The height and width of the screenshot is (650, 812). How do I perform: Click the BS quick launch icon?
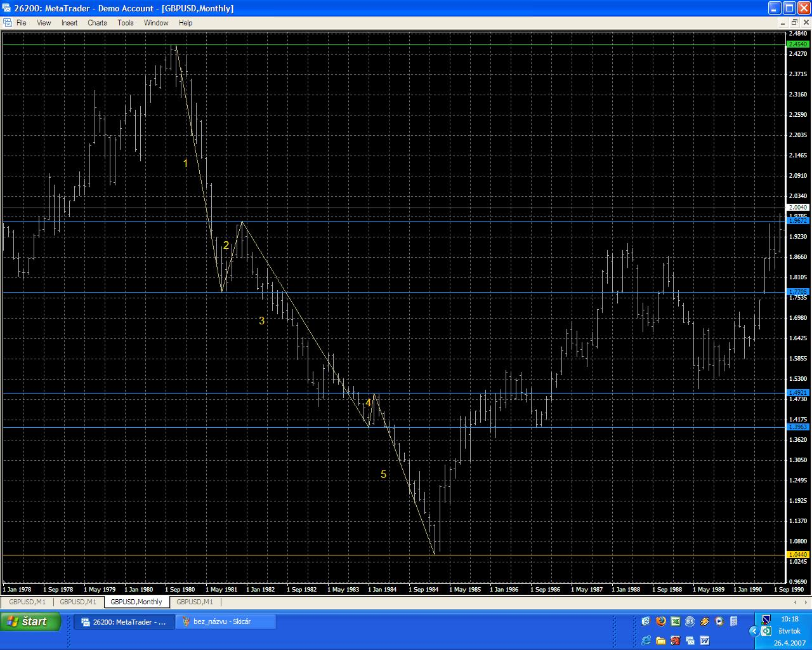tap(690, 621)
